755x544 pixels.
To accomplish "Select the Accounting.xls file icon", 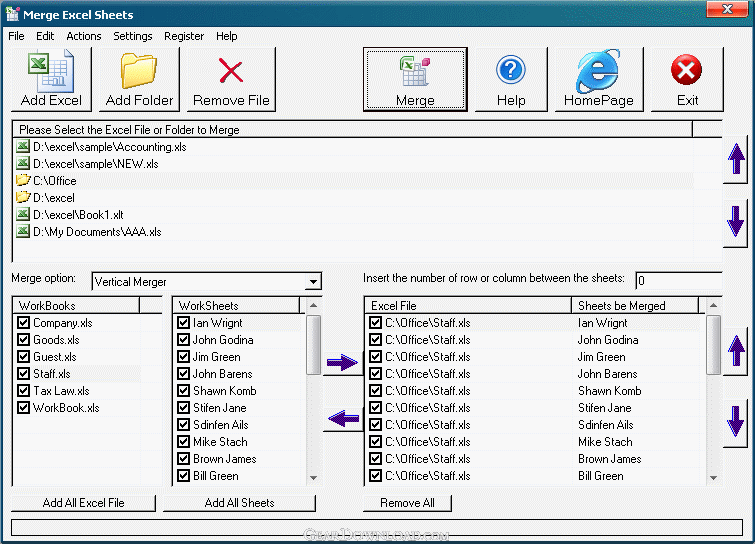I will [23, 146].
